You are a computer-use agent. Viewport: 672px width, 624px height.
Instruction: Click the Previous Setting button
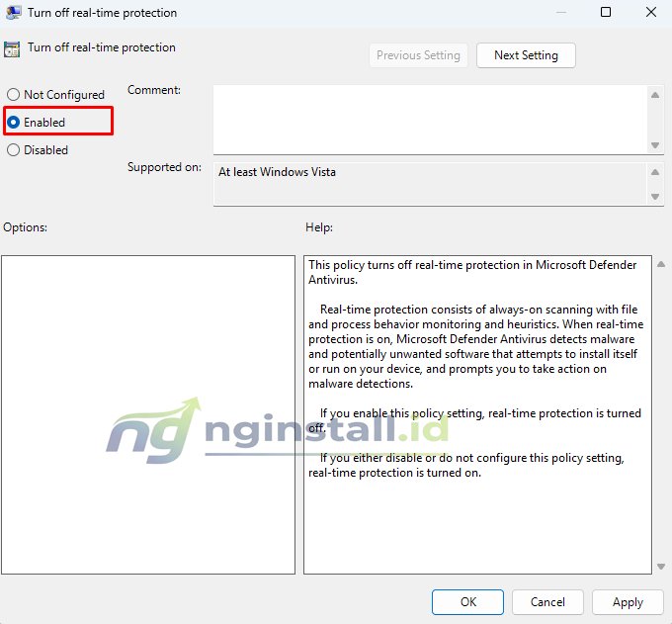pyautogui.click(x=418, y=55)
